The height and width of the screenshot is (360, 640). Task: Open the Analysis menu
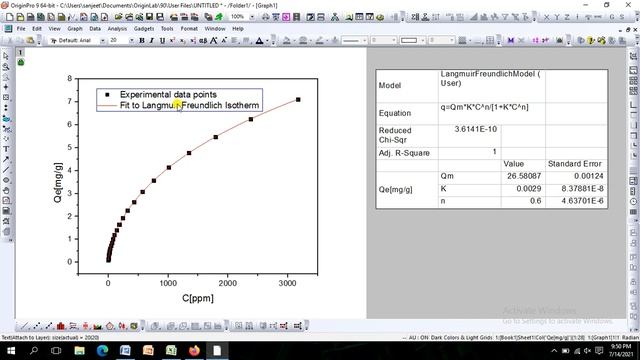click(117, 29)
